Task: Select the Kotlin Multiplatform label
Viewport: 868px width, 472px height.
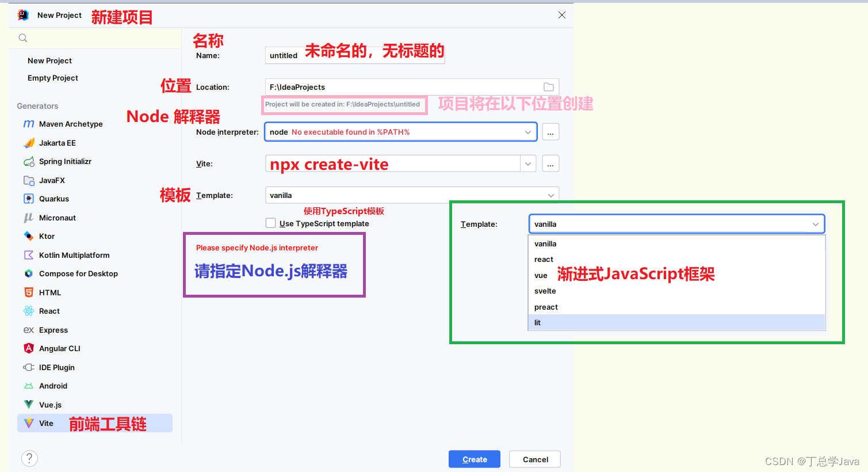Action: point(74,255)
